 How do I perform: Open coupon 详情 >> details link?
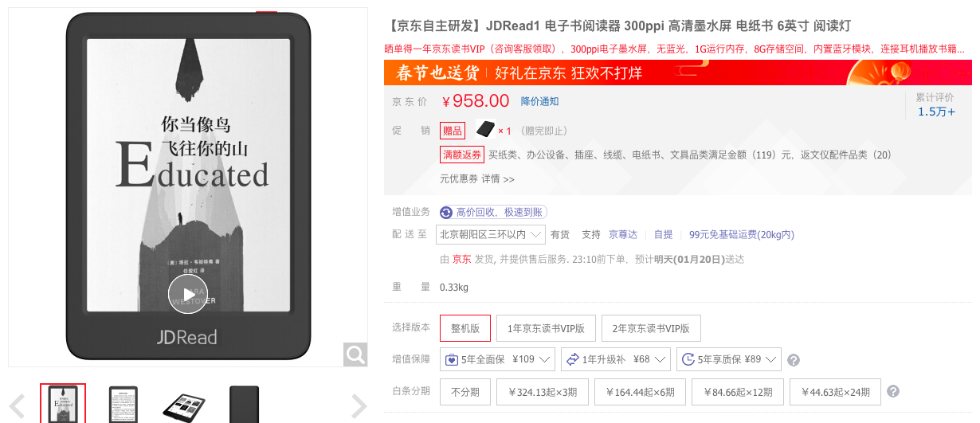(498, 179)
